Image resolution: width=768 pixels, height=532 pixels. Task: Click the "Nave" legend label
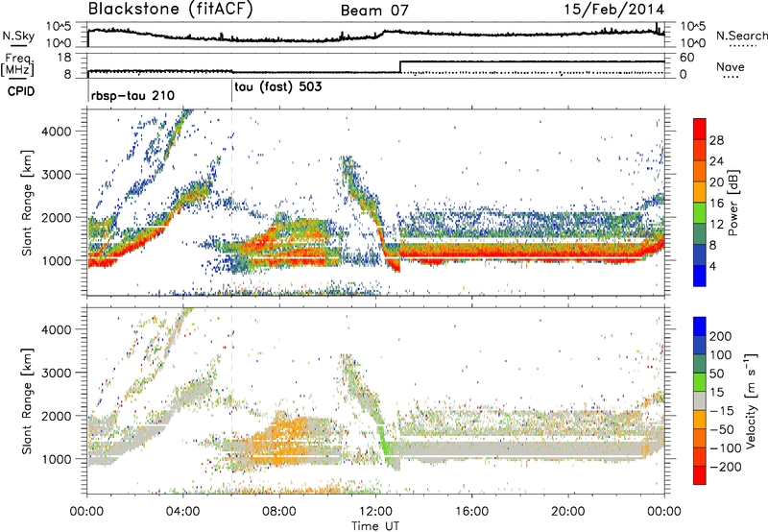(731, 66)
